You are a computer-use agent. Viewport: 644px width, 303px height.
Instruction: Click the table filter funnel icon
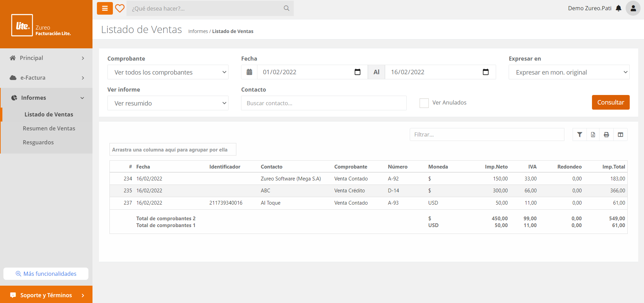click(x=579, y=134)
